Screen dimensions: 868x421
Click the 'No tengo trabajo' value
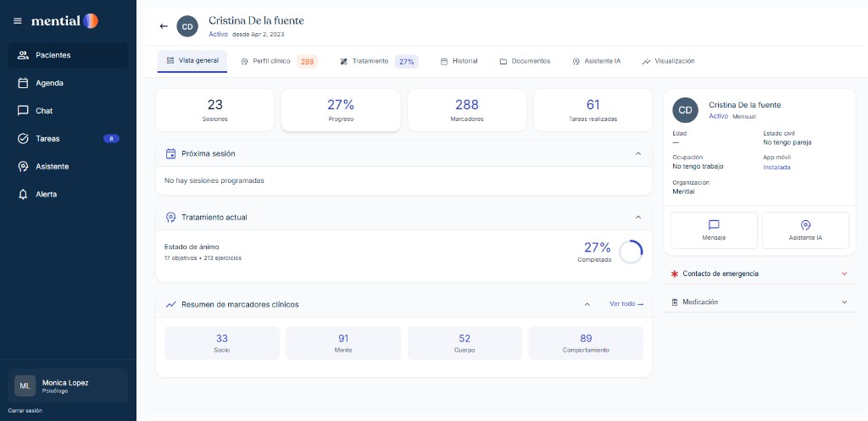698,166
